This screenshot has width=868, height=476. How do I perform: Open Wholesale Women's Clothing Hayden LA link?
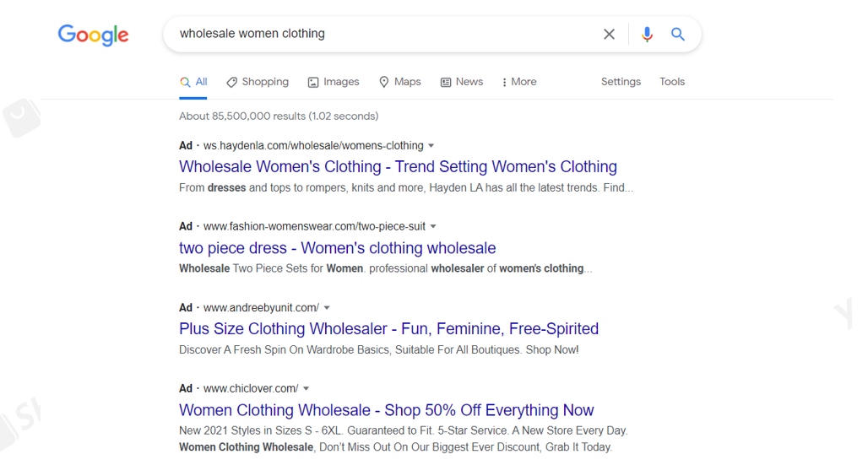pos(398,167)
